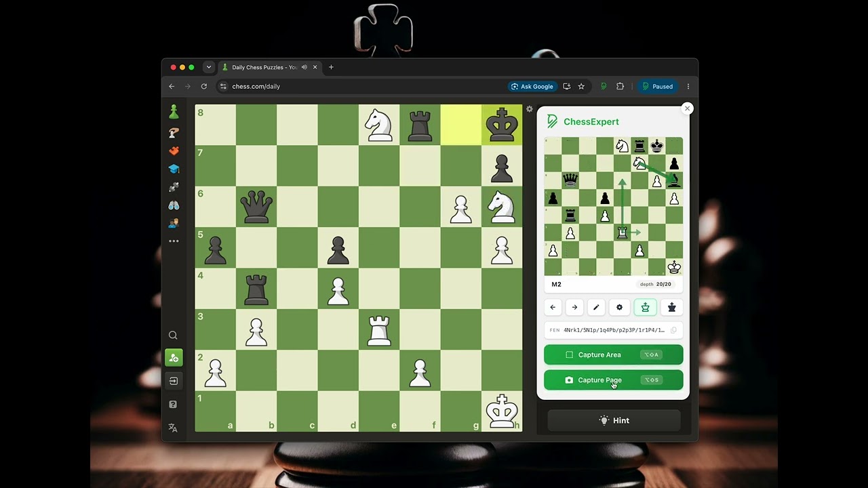Open the Learn graduation cap icon
Viewport: 868px width, 488px height.
coord(174,169)
